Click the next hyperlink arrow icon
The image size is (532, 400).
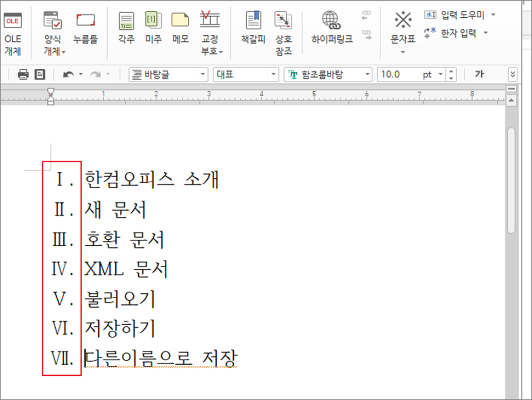[x=366, y=35]
